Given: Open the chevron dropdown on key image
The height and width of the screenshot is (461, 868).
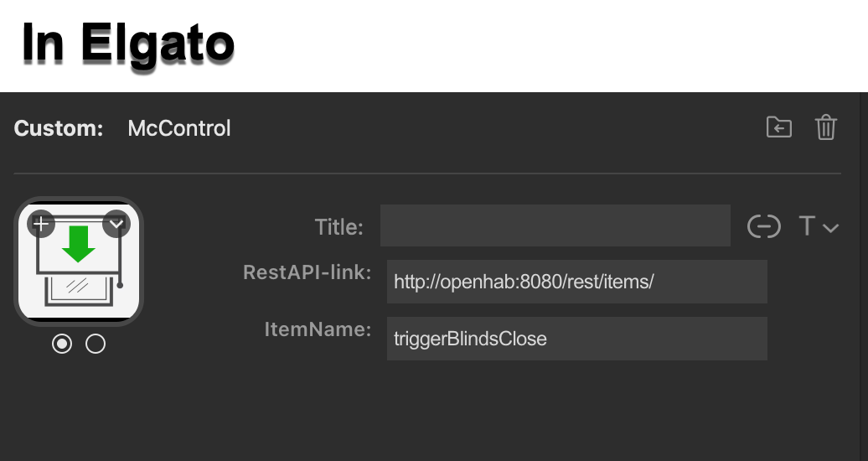Looking at the screenshot, I should pos(116,224).
